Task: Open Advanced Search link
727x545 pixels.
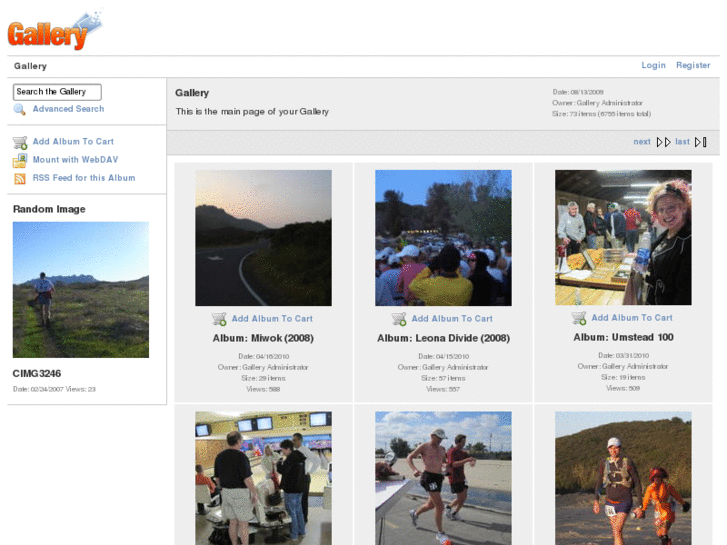Action: 68,109
